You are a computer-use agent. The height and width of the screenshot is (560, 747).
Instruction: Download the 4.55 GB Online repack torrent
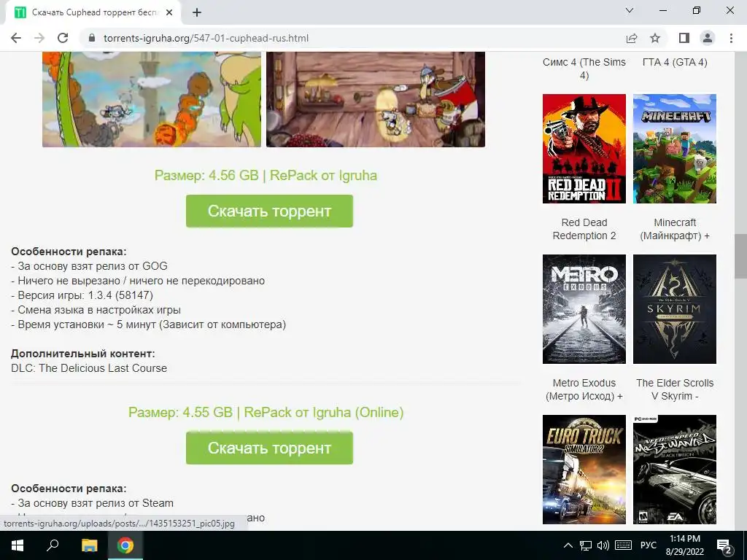point(269,448)
